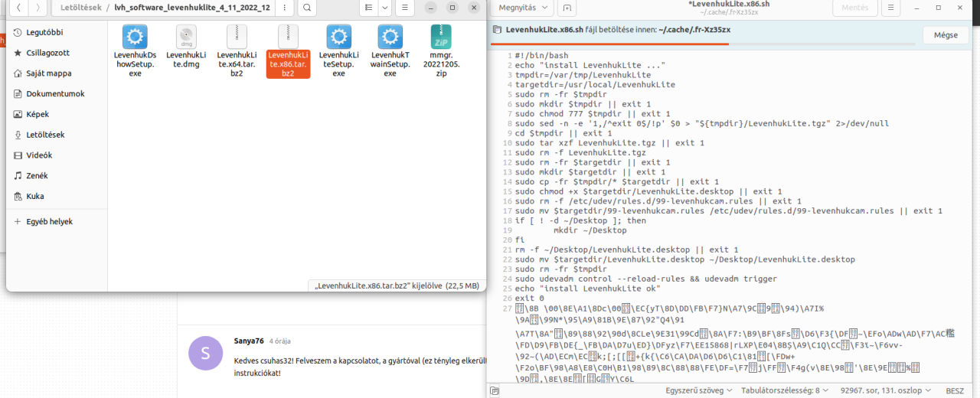
Task: Select the mmgr.20221205.zip archive icon
Action: point(440,36)
